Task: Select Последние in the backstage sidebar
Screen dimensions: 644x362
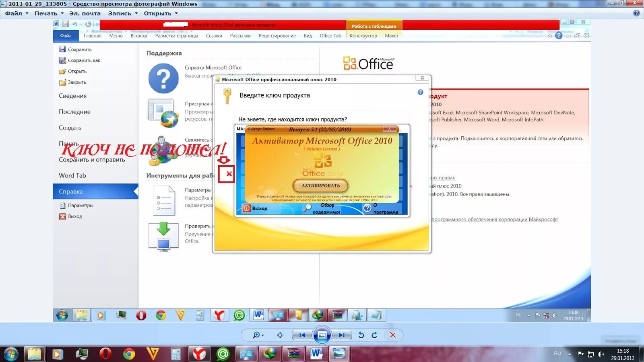Action: pos(75,112)
